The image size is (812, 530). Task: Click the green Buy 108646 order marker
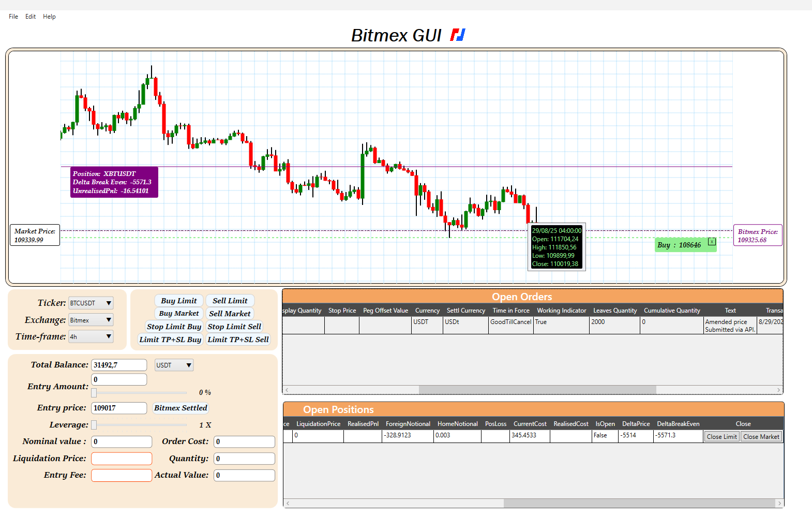685,245
